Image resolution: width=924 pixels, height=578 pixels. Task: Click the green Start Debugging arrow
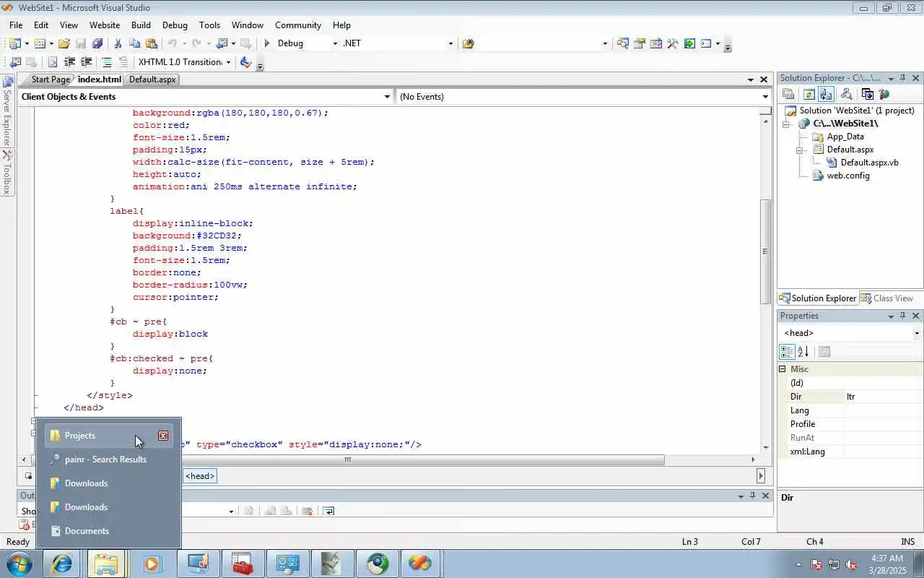[267, 43]
